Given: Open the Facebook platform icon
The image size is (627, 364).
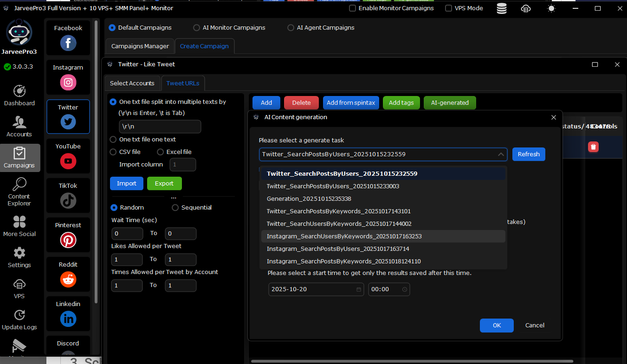Looking at the screenshot, I should (68, 43).
